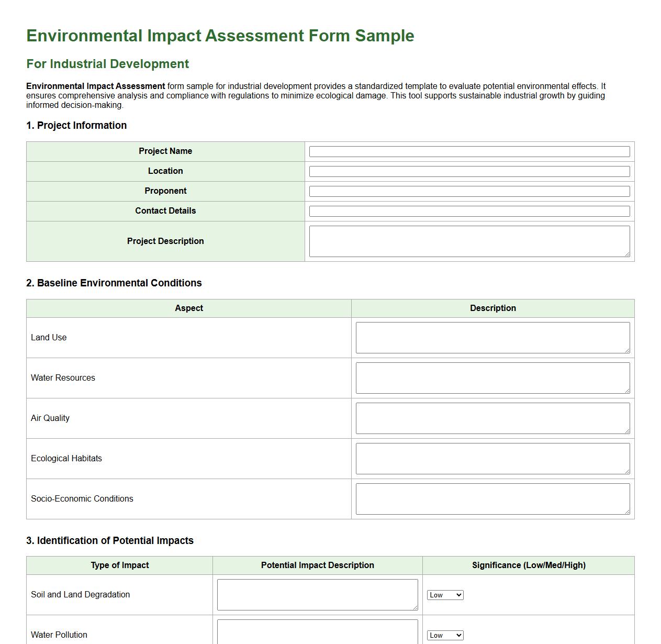Click the Water Resources description area
Screen dimensions: 661x644
tap(492, 377)
